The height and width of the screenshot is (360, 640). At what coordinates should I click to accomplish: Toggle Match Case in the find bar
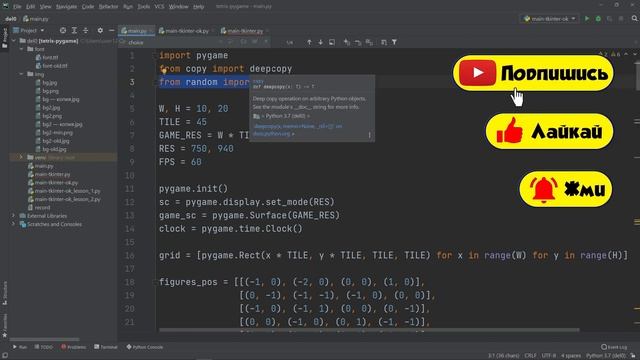(243, 42)
